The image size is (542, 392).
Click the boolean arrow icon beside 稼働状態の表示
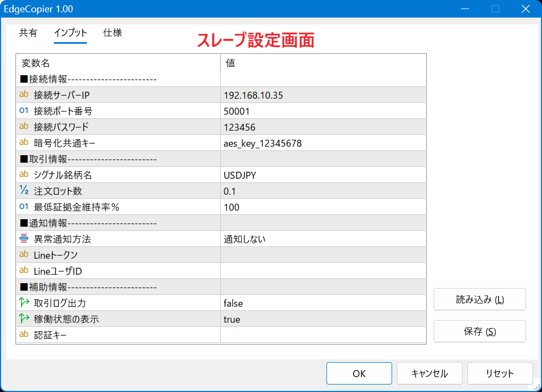click(x=24, y=318)
